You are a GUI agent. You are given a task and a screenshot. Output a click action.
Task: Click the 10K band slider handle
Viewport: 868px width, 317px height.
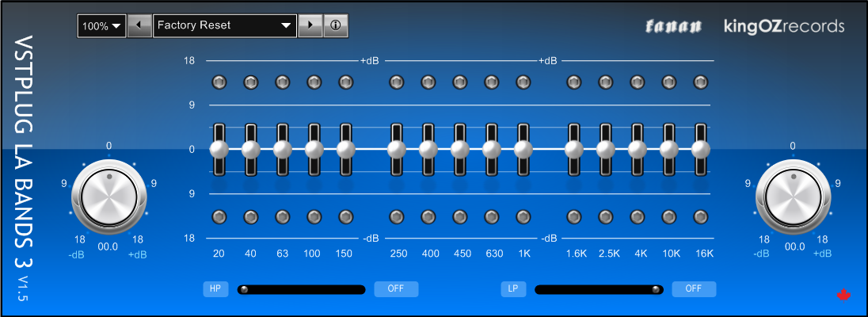668,149
